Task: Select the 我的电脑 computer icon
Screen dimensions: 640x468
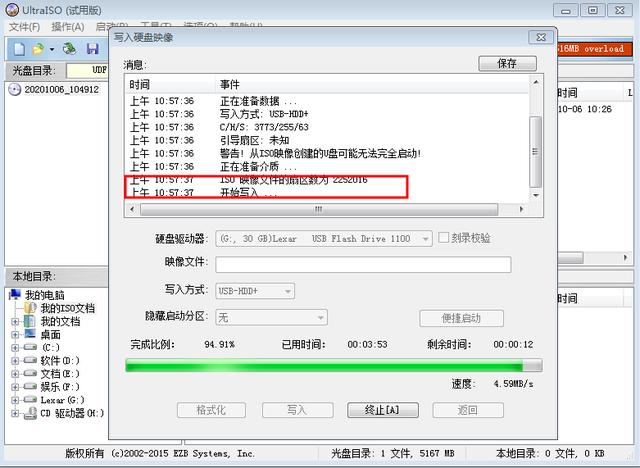Action: point(15,294)
